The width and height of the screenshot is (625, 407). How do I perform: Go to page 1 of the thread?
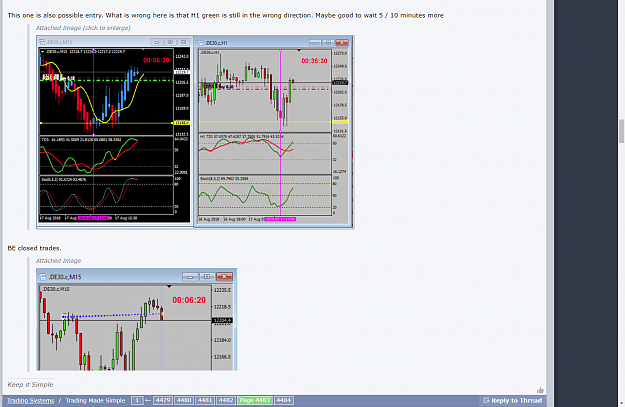tap(137, 401)
